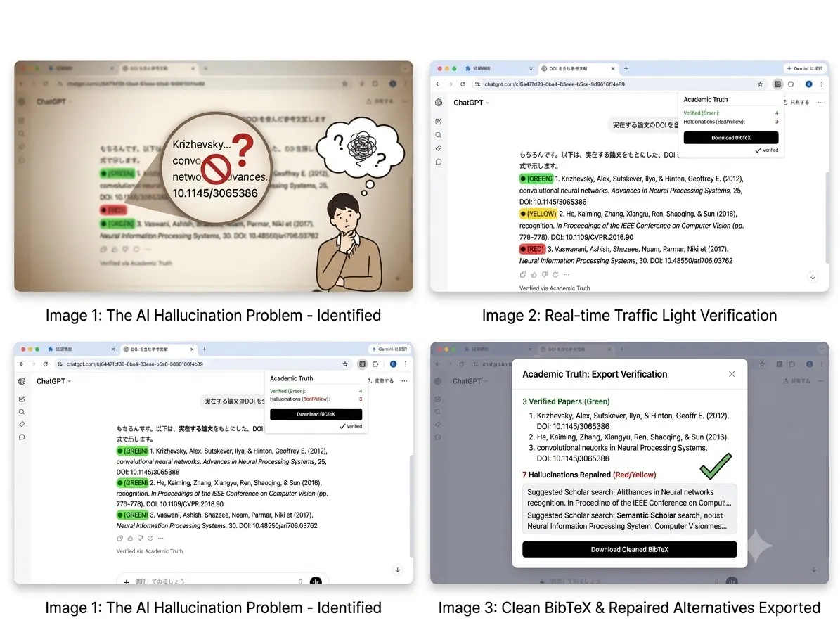
Task: Regenerate response in Image 2 window
Action: [x=555, y=275]
